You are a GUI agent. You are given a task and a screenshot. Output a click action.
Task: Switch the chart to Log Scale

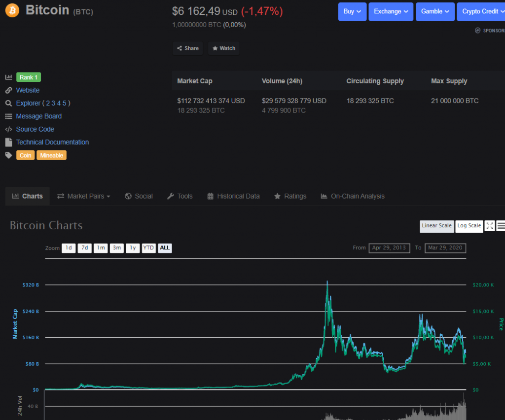pyautogui.click(x=469, y=226)
